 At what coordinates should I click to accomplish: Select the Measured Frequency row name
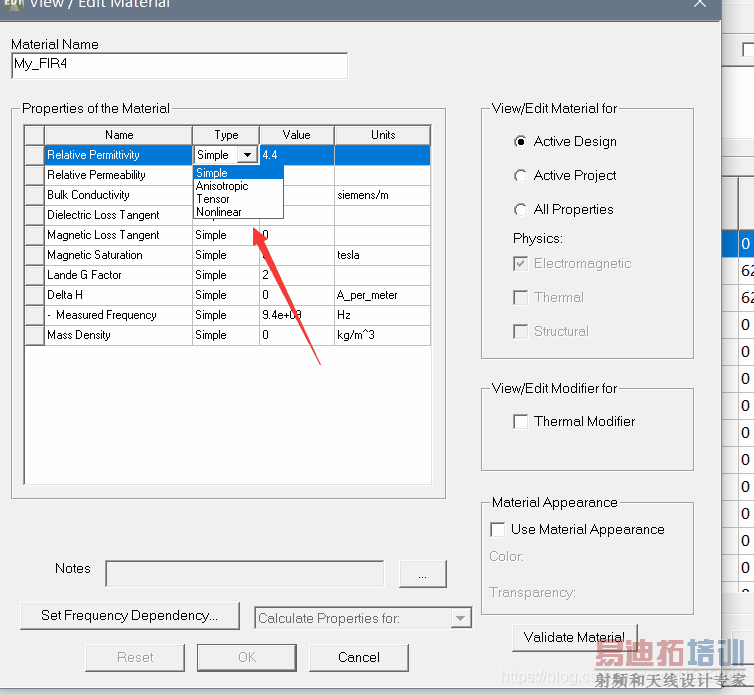118,315
